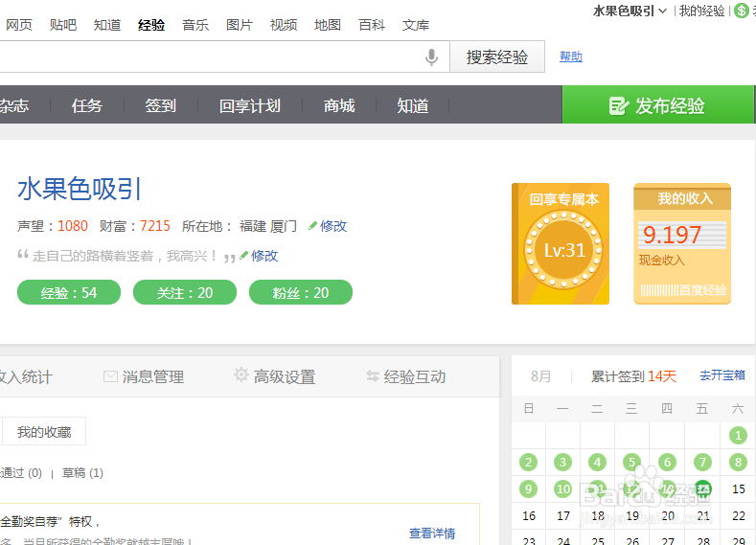Click calendar date 22
Viewport: 756px width, 545px height.
738,516
